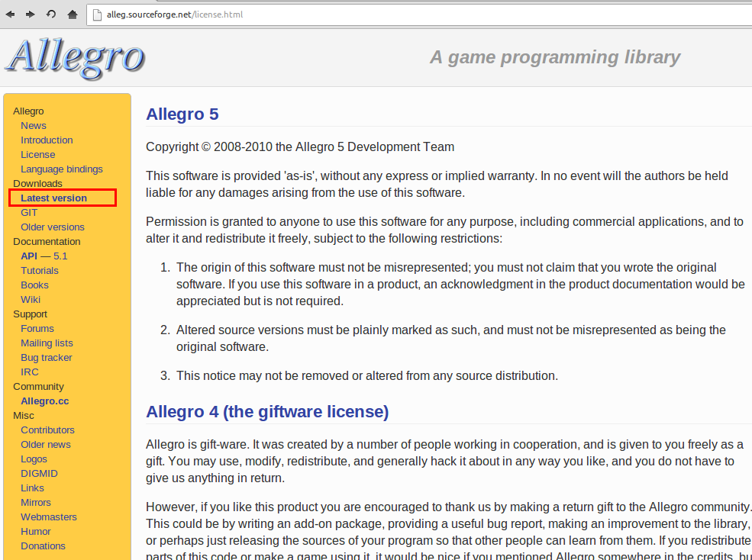Click the browser back arrow
The image size is (752, 560).
pos(10,14)
